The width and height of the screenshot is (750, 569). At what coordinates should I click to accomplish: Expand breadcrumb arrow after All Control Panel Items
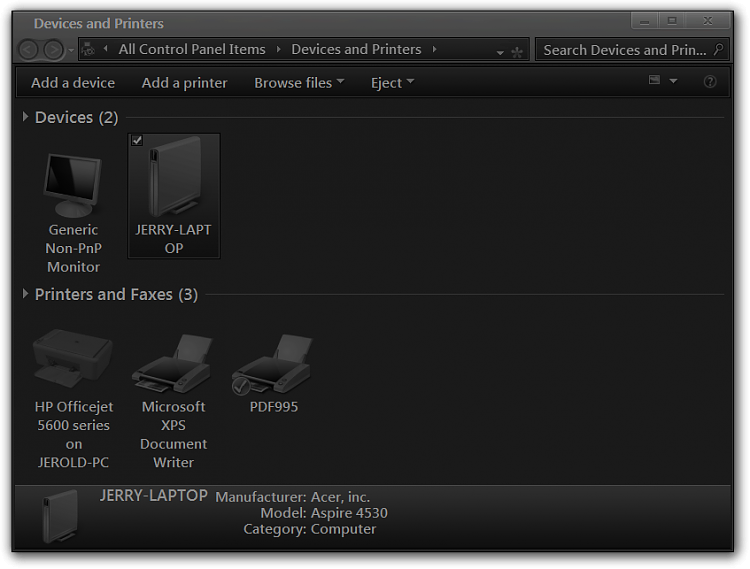(278, 49)
